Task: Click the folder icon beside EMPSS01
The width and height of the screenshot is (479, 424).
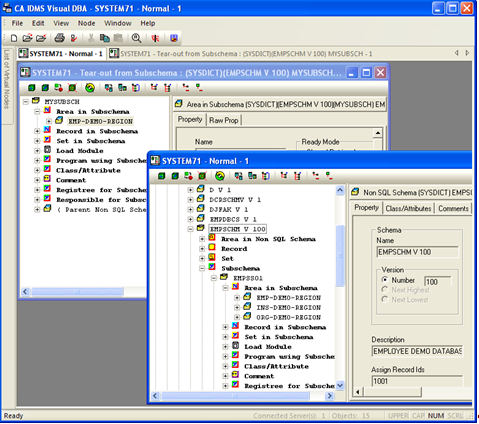Action: 224,277
